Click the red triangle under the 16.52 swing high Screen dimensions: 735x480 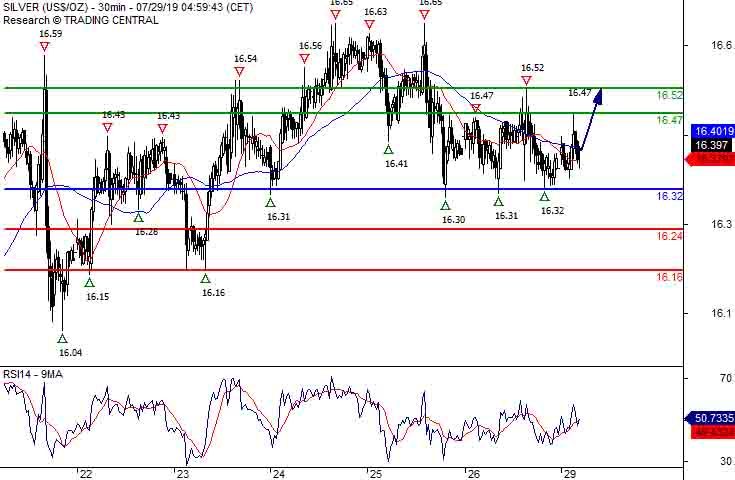pyautogui.click(x=526, y=81)
